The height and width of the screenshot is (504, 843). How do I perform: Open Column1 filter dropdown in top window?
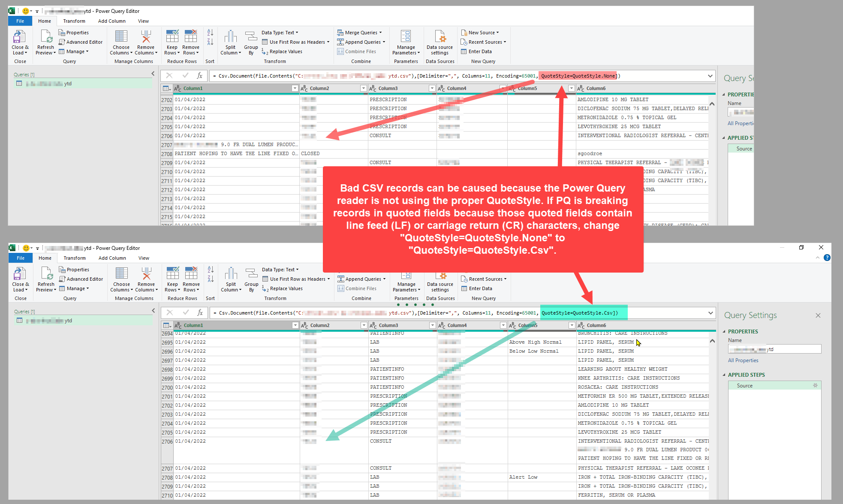point(295,88)
